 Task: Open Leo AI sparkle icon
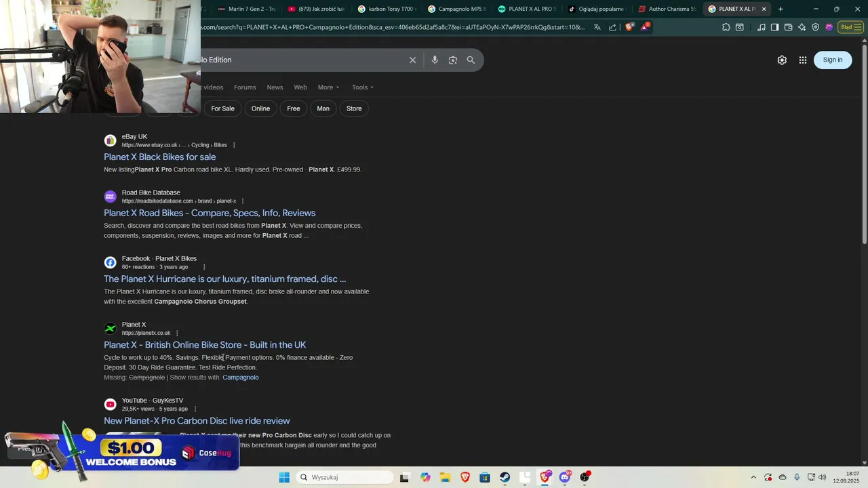pos(802,27)
